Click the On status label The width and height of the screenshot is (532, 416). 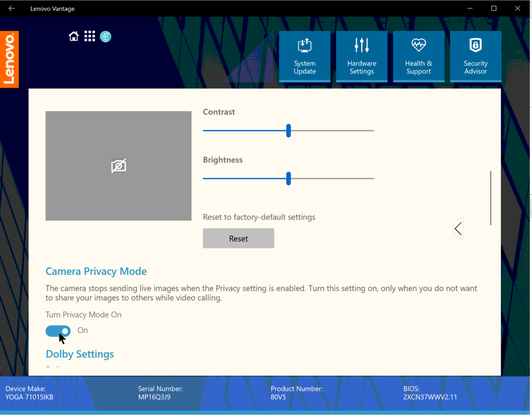click(x=83, y=330)
